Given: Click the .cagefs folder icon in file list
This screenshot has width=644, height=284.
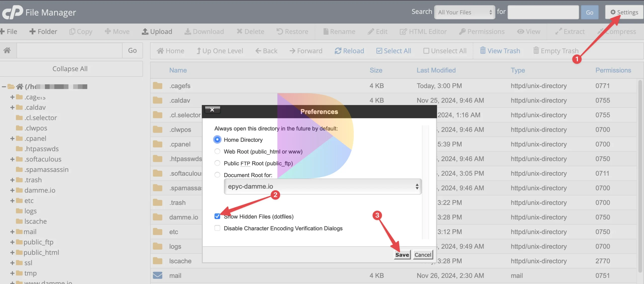Looking at the screenshot, I should click(157, 86).
